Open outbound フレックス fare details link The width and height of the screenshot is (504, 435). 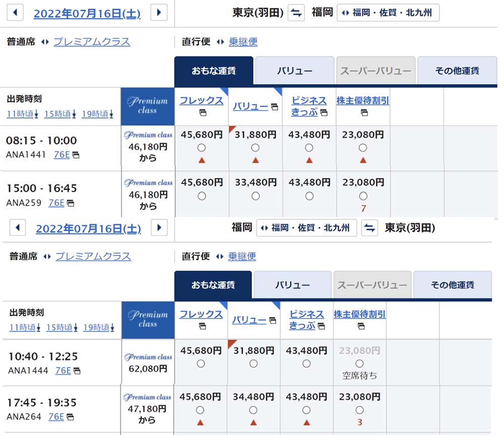click(201, 101)
